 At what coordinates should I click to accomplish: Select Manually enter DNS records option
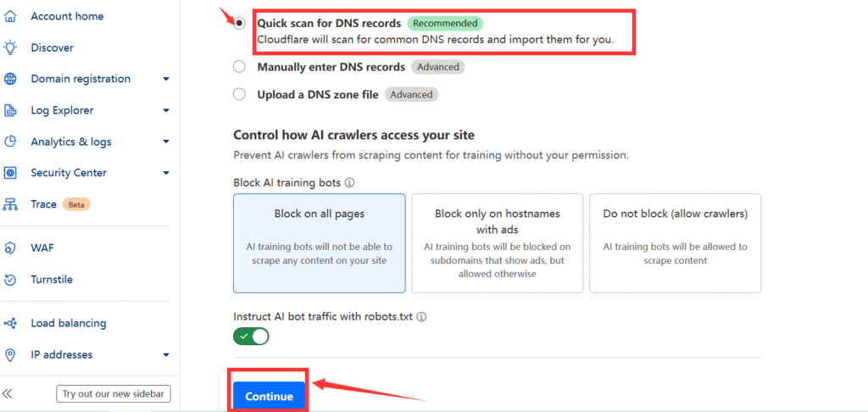pyautogui.click(x=240, y=67)
